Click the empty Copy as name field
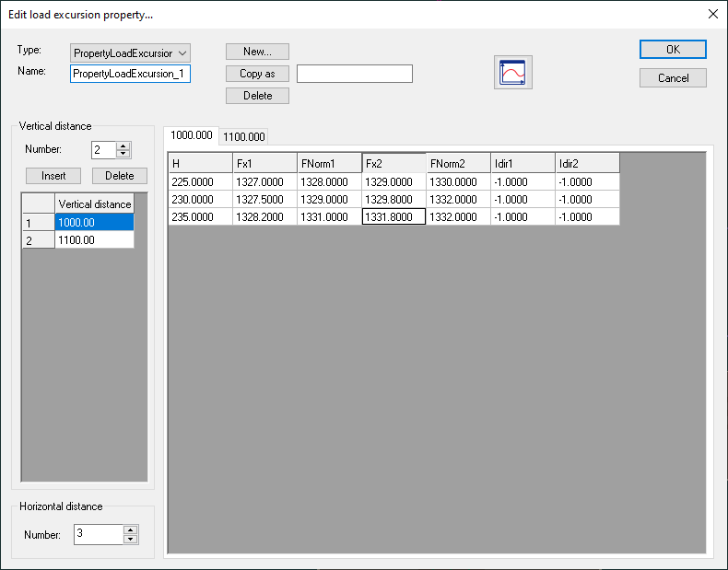Image resolution: width=728 pixels, height=570 pixels. click(355, 74)
